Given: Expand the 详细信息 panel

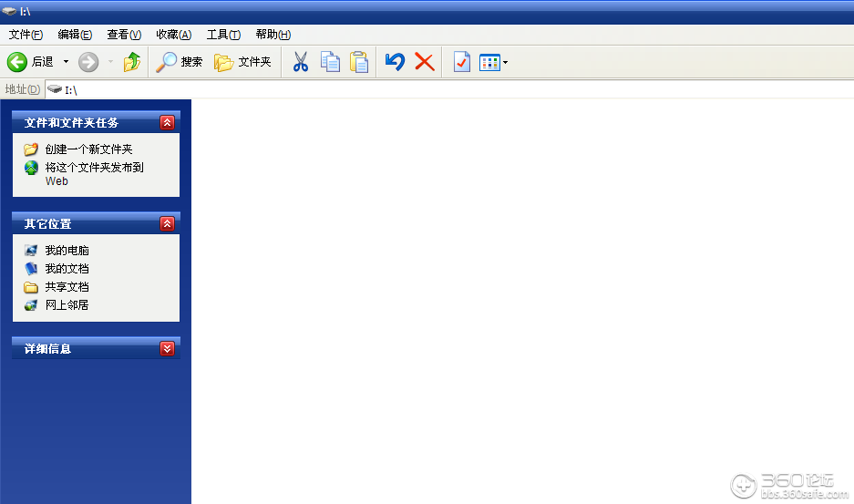Looking at the screenshot, I should [167, 349].
